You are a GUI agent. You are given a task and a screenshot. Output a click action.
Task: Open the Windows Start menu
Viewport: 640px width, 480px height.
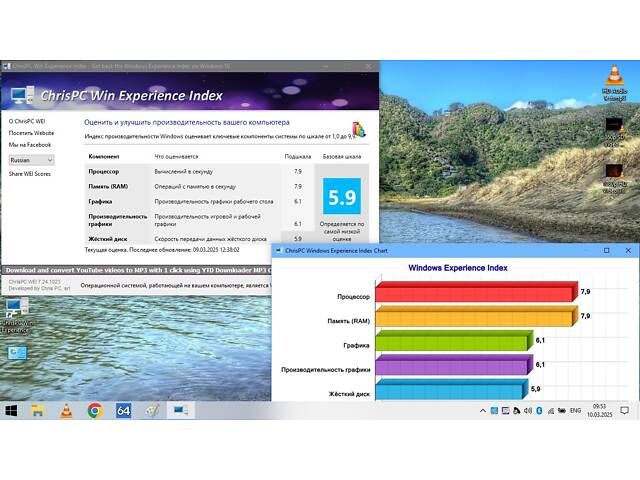point(11,411)
